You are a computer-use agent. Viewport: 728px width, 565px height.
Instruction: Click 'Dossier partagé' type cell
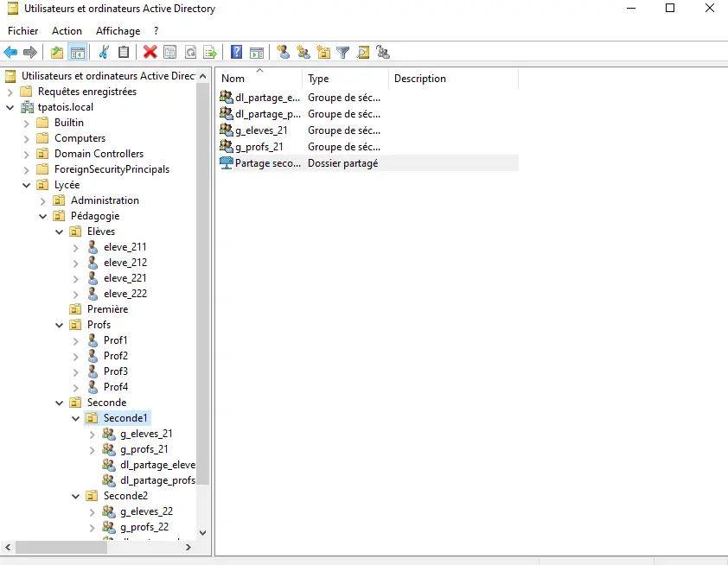click(x=343, y=163)
